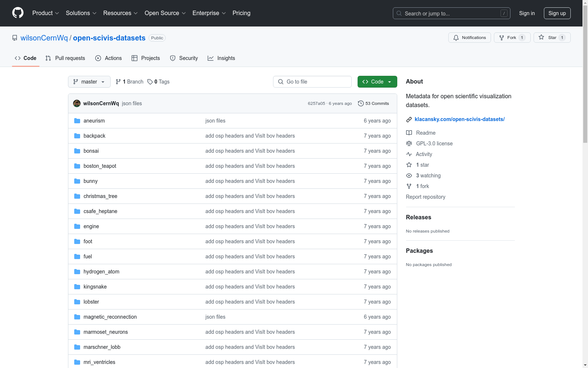Screen dimensions: 588x368
Task: Open the json files commit message on aneurism row
Action: click(x=215, y=121)
